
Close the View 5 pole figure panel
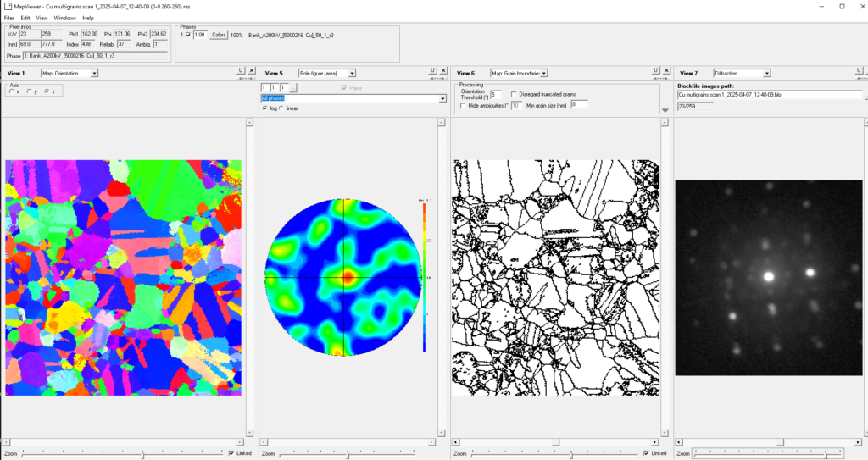coord(443,70)
